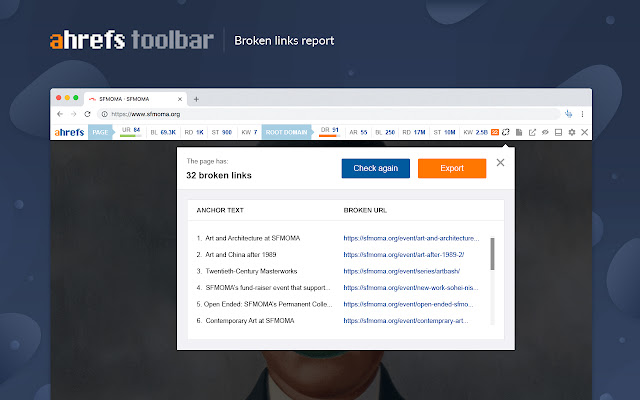The image size is (640, 400).
Task: Click the address bar URL field
Action: 329,114
